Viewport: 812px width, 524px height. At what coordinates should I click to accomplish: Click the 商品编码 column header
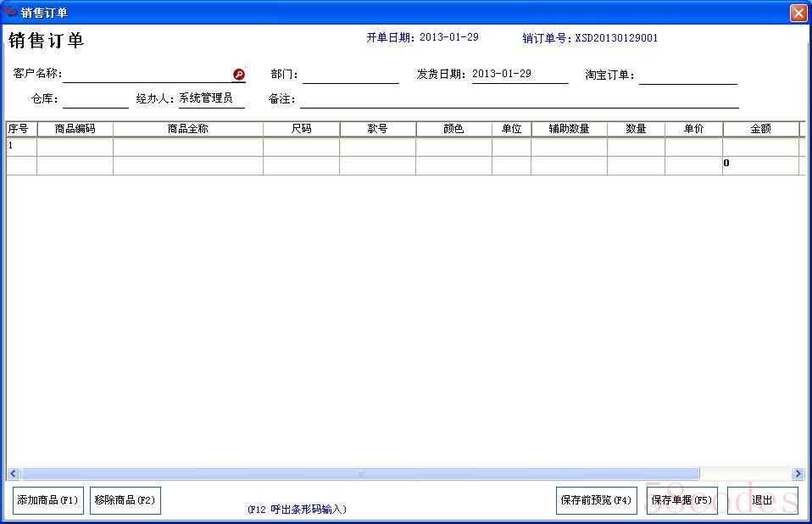pos(75,129)
